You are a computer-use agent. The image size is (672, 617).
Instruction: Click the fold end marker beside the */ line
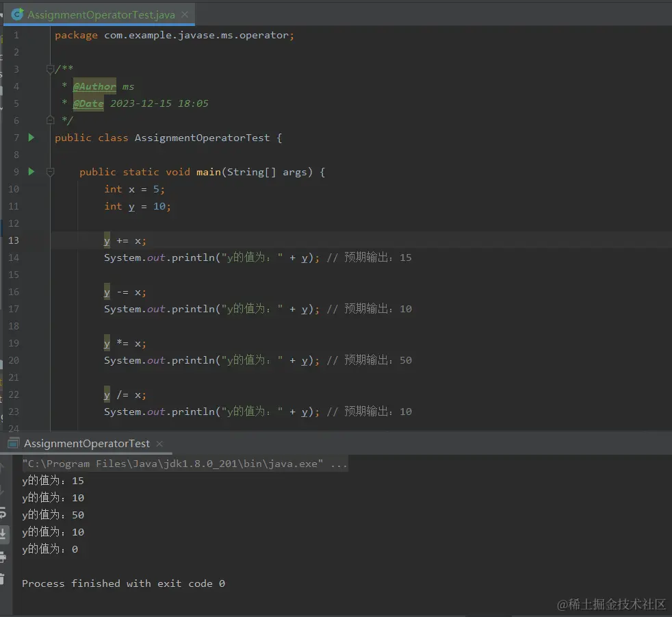click(x=50, y=121)
